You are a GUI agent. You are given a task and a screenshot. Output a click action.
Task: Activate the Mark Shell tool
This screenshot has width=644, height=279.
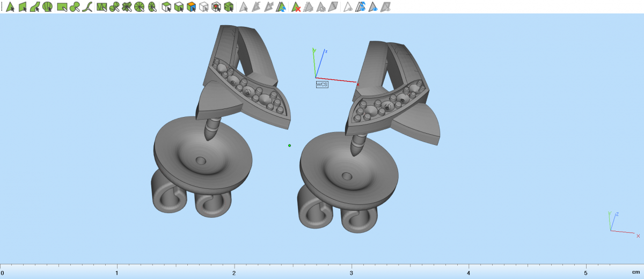point(48,7)
